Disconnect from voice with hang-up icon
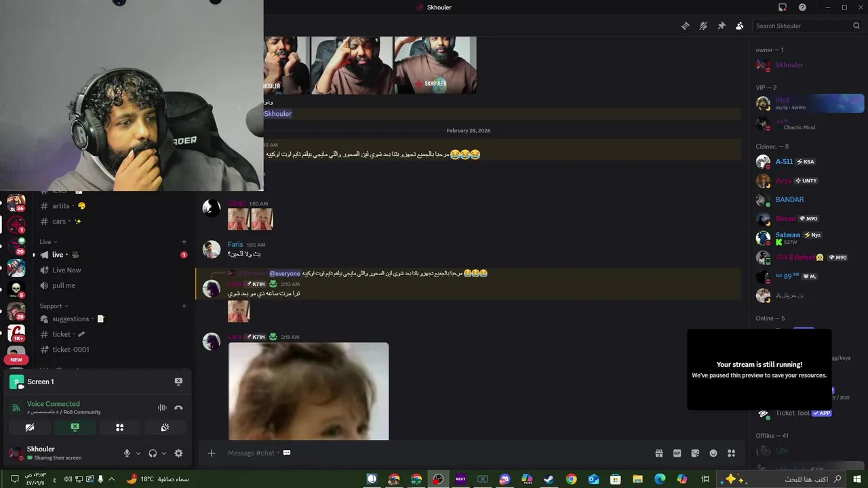 click(x=178, y=407)
